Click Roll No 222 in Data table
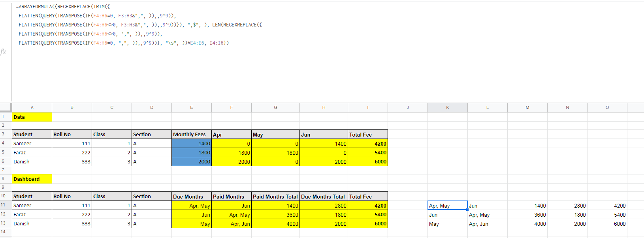 [72, 153]
